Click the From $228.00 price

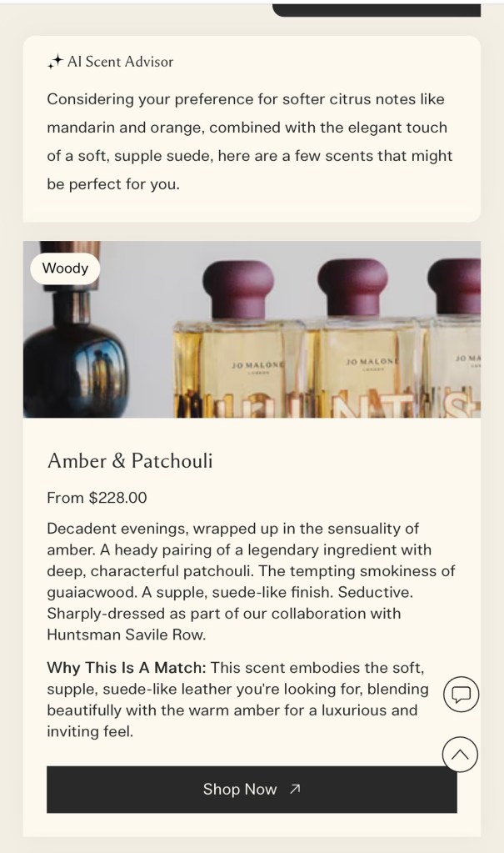click(x=97, y=498)
